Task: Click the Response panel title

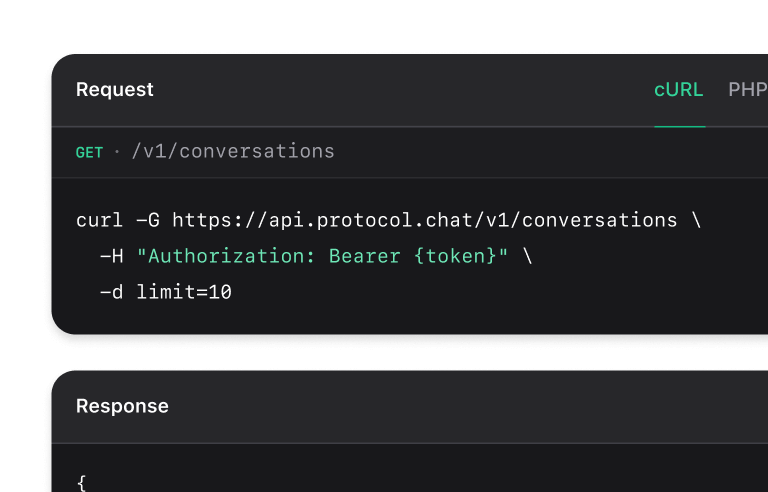Action: [122, 406]
